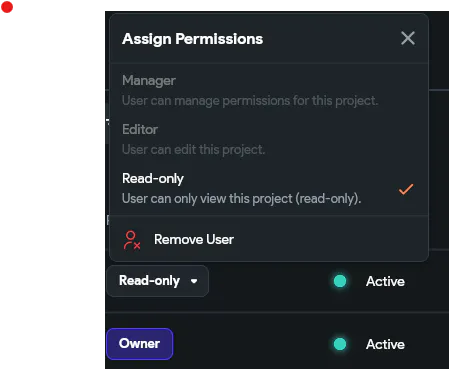Click the Active label in Read-only row
The width and height of the screenshot is (449, 369).
tap(385, 281)
